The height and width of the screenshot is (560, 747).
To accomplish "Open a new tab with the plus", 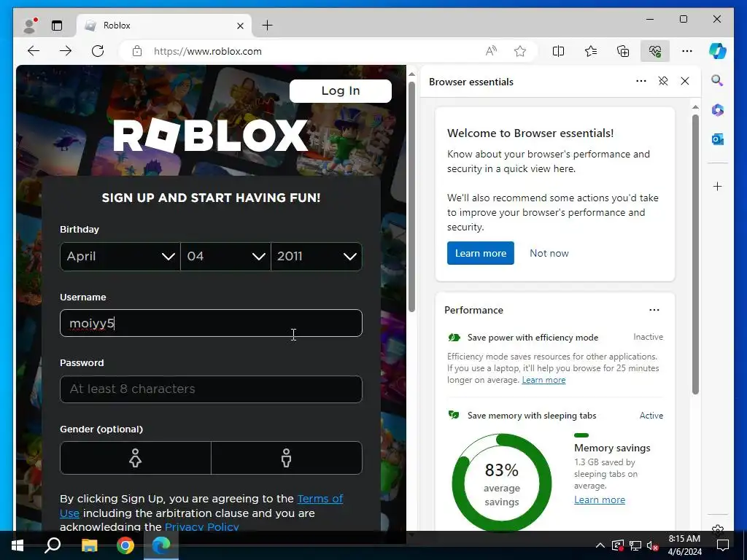I will click(x=268, y=26).
